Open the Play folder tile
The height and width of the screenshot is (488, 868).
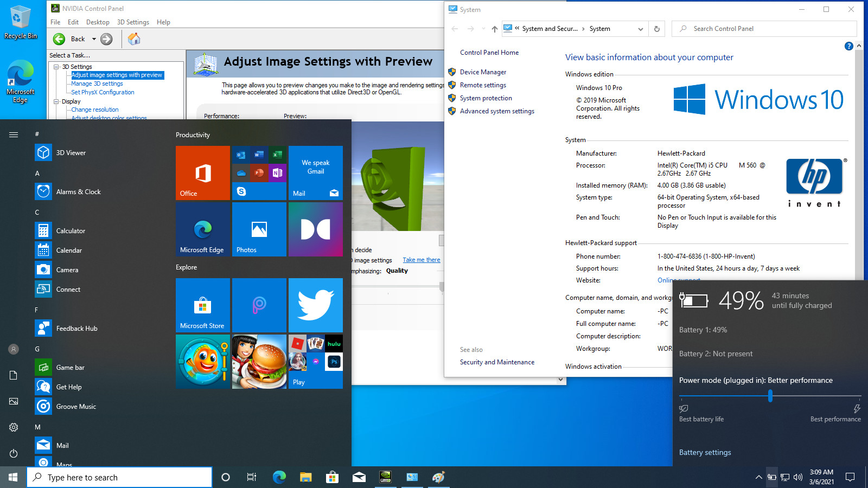pos(316,362)
